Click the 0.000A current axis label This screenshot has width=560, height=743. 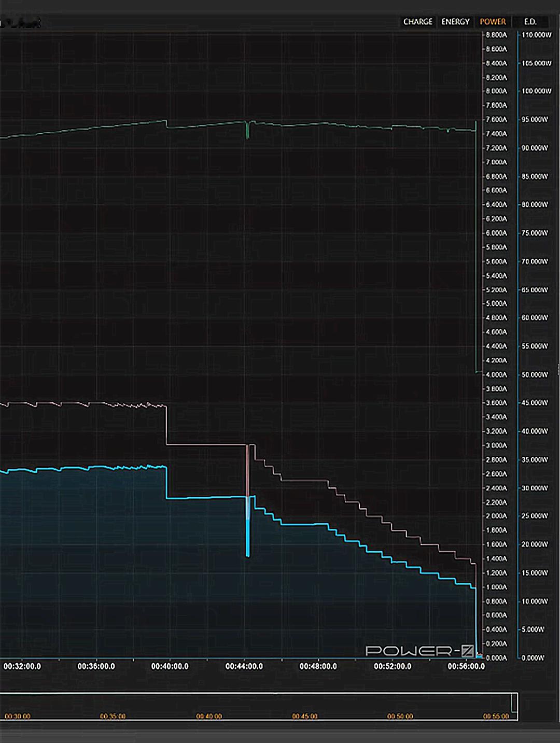[497, 658]
